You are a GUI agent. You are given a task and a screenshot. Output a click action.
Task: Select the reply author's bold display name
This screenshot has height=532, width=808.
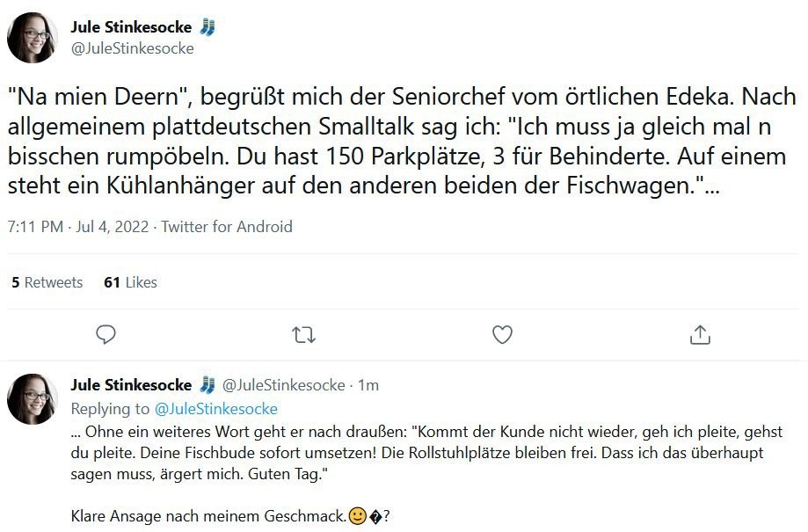point(131,385)
